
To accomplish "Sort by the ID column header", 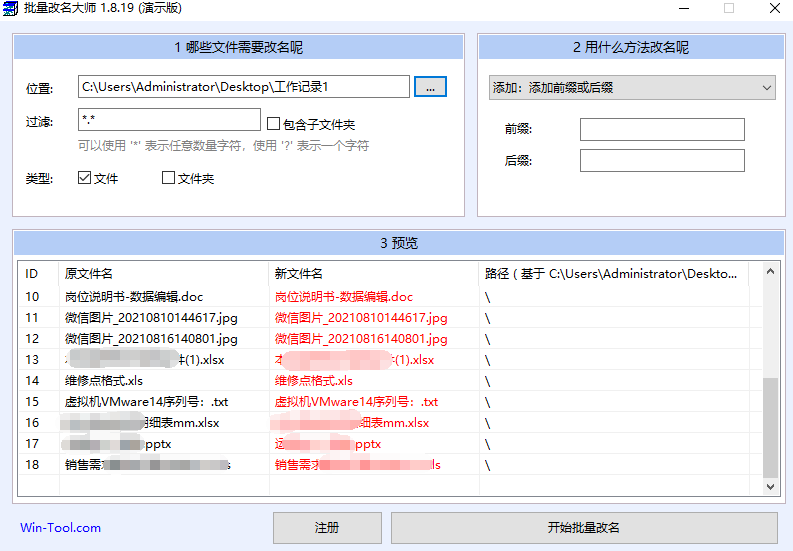I will coord(38,274).
